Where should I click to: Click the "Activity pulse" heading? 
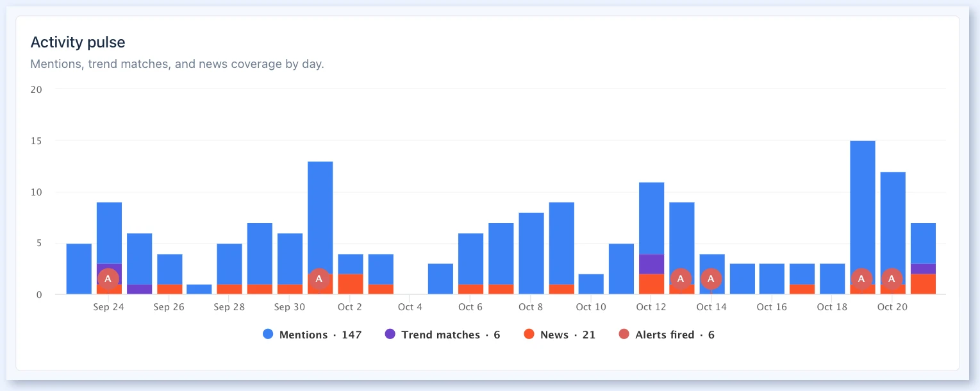(78, 42)
